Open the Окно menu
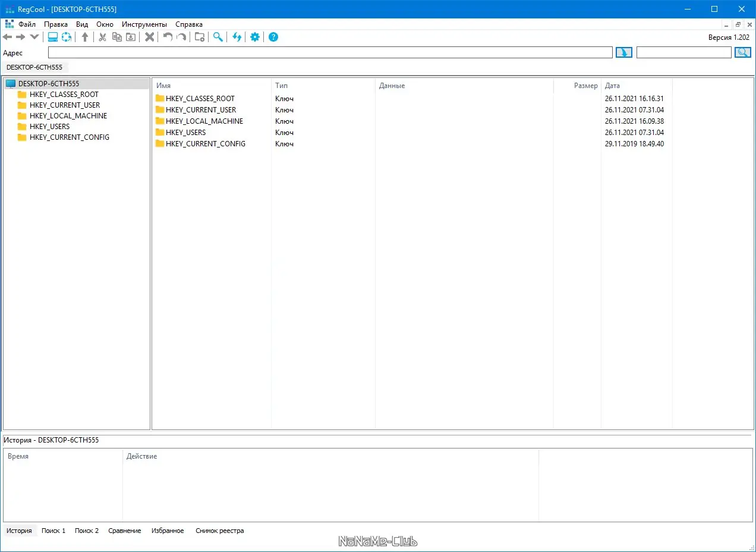The height and width of the screenshot is (552, 756). (x=105, y=24)
